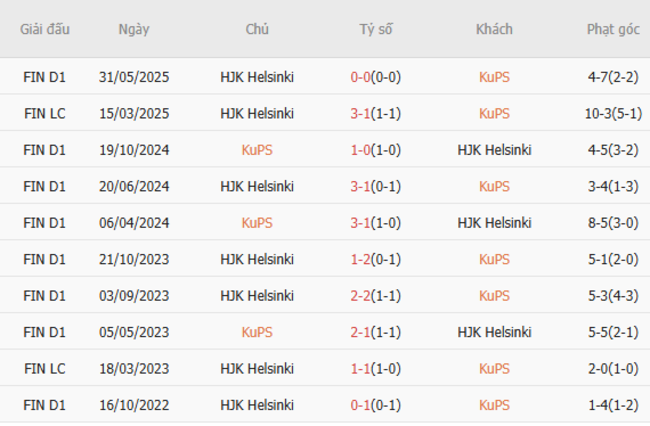Click HJK Helsinki on the 20/06/2024 row
Image resolution: width=650 pixels, height=426 pixels.
pyautogui.click(x=257, y=186)
